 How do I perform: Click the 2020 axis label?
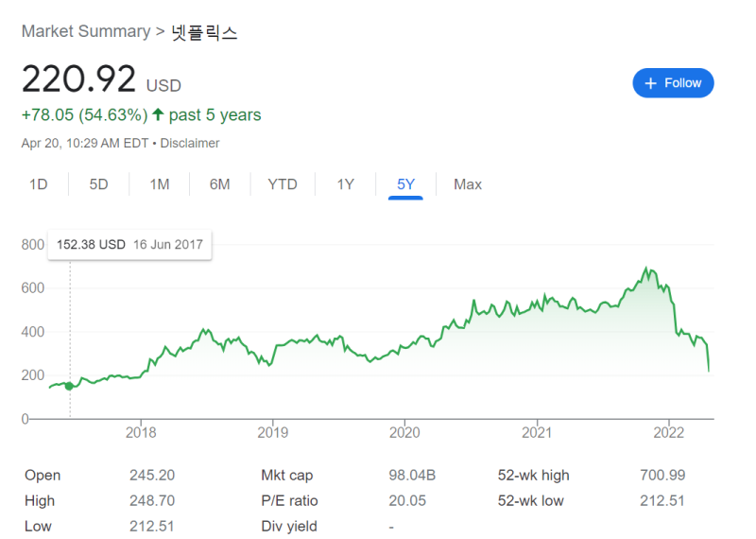tap(404, 432)
